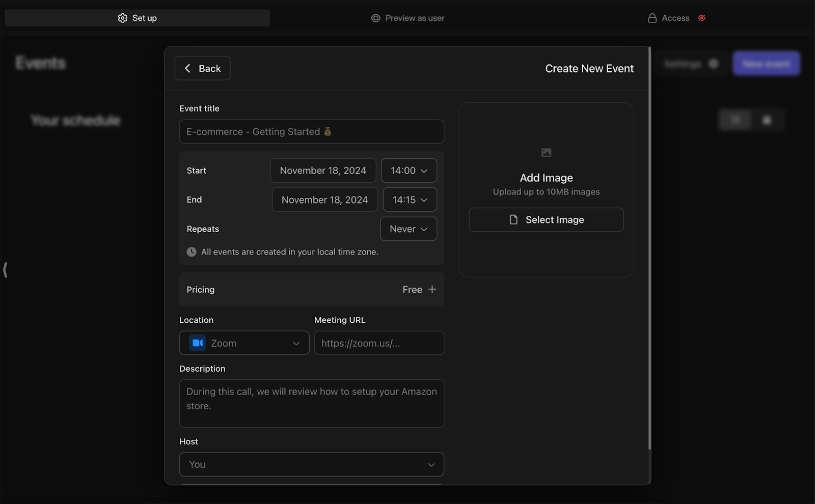Click the plus icon next to Free pricing
815x504 pixels.
(x=432, y=289)
